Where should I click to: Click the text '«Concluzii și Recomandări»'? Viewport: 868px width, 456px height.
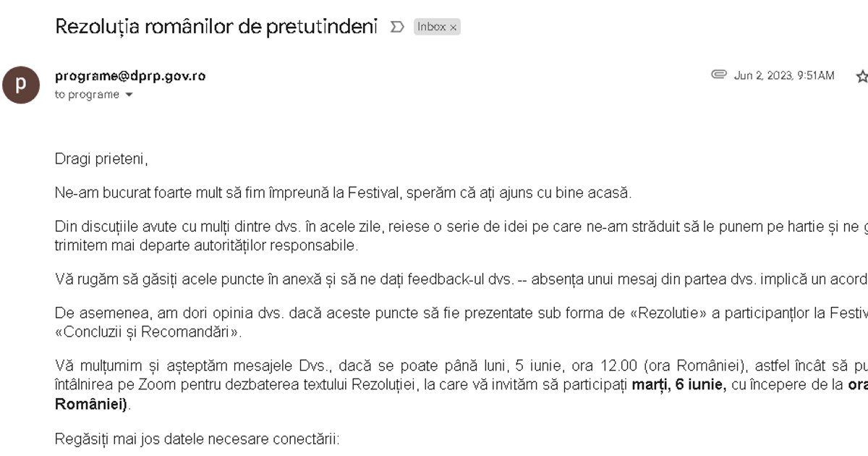click(148, 333)
